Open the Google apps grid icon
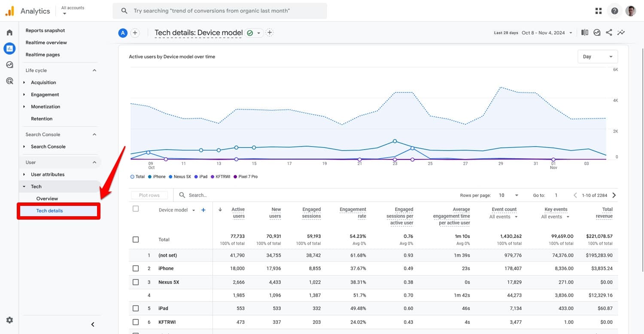The image size is (644, 334). 598,10
